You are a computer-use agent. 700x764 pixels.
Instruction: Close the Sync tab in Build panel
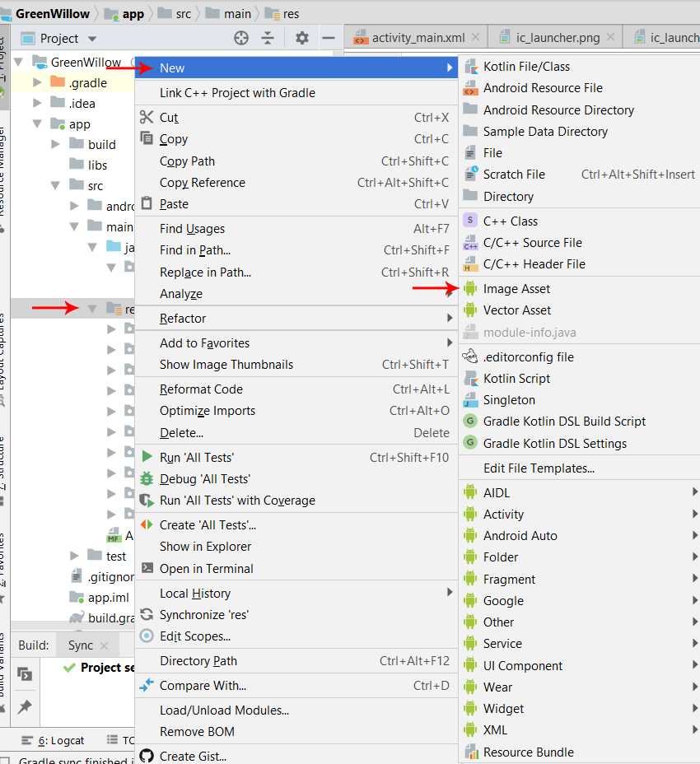[104, 645]
